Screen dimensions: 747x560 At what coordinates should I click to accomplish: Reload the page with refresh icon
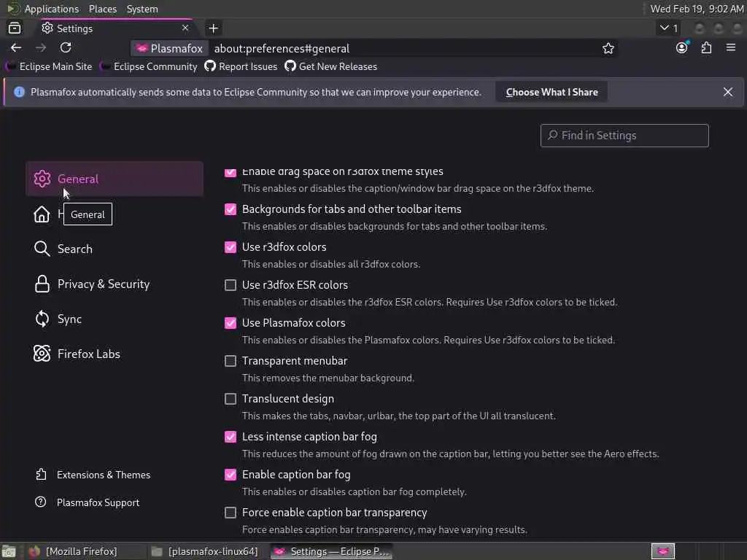click(x=66, y=47)
